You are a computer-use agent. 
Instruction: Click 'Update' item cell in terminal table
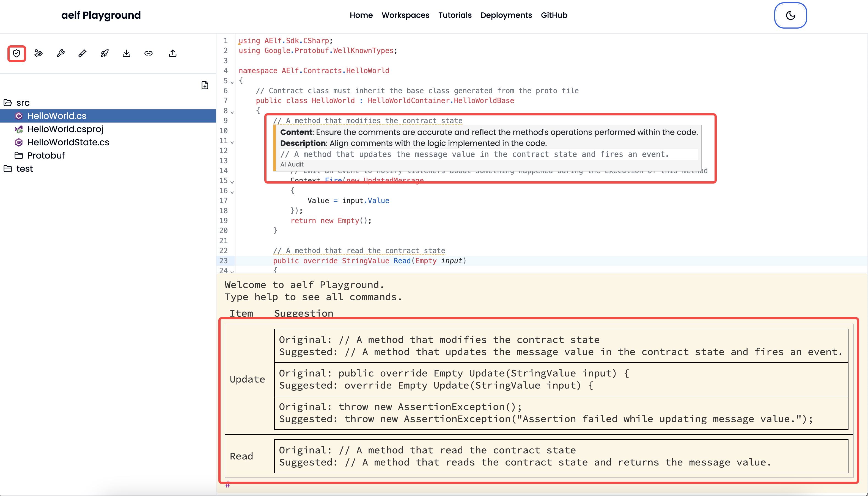[247, 379]
